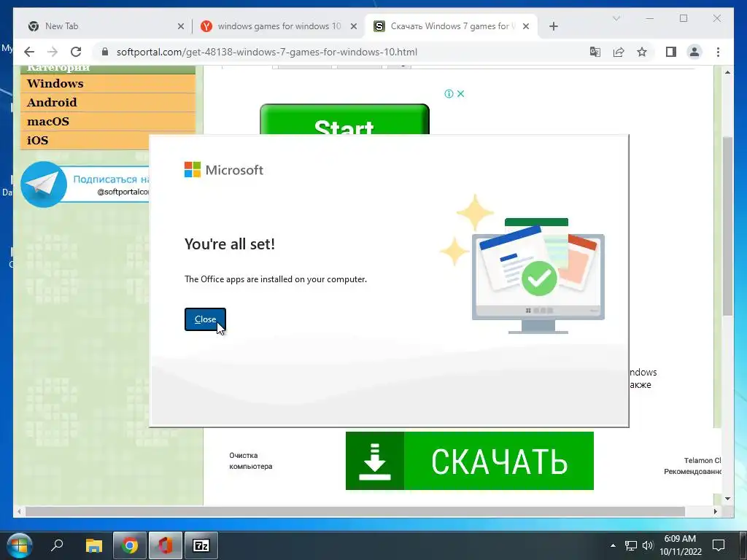
Task: Click the green СКАЧАТЬ download banner
Action: (x=469, y=461)
